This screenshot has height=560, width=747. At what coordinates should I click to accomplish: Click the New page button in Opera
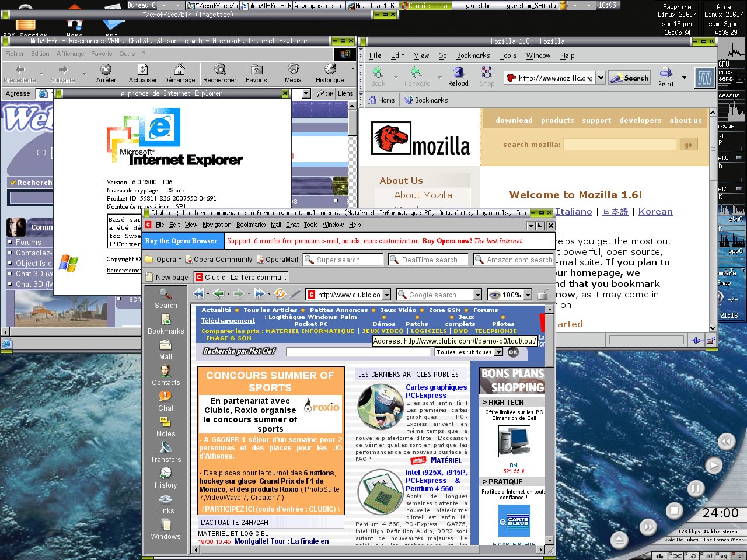pos(166,278)
